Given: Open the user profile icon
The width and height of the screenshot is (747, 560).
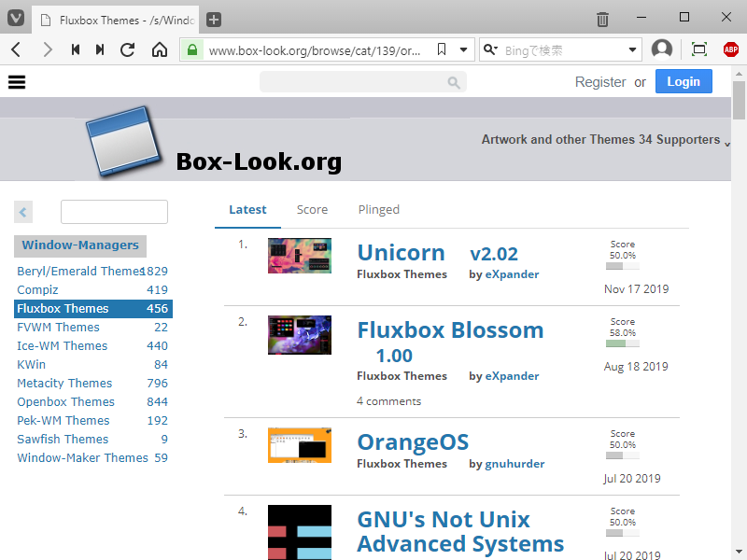Looking at the screenshot, I should pyautogui.click(x=662, y=49).
